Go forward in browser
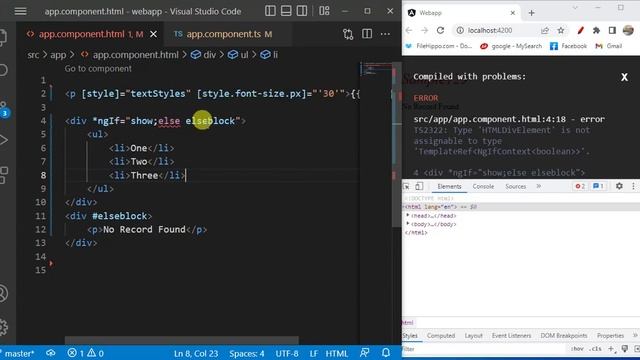 point(424,30)
